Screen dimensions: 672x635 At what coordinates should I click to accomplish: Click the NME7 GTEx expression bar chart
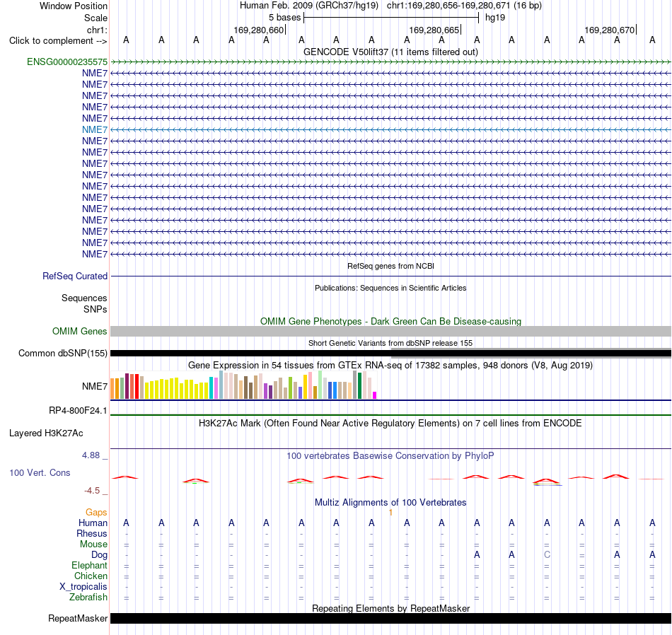tap(243, 385)
